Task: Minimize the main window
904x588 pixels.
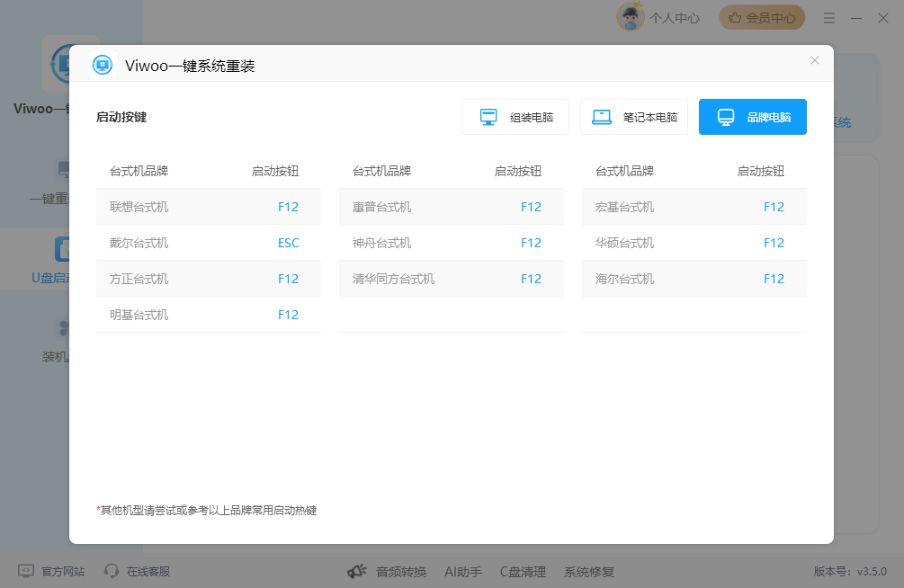Action: tap(856, 19)
